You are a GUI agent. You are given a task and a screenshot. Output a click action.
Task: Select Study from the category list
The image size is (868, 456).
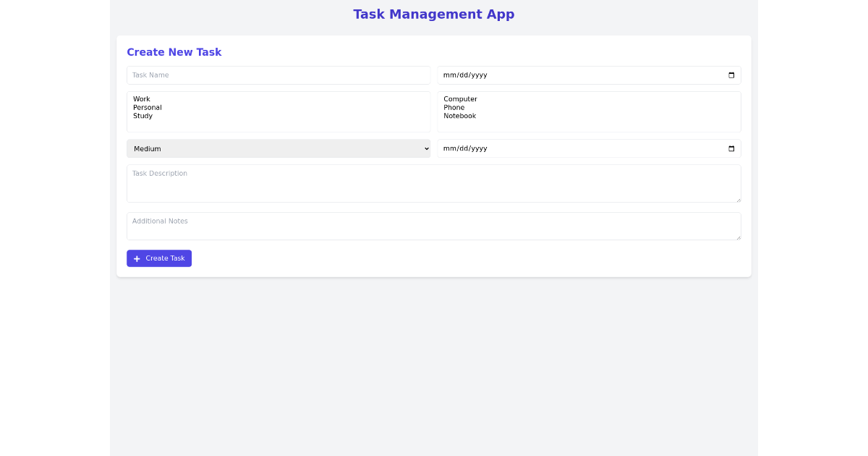pos(144,116)
